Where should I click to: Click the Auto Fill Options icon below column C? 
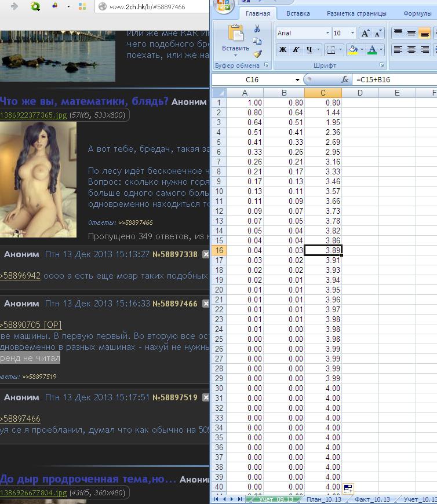(348, 488)
